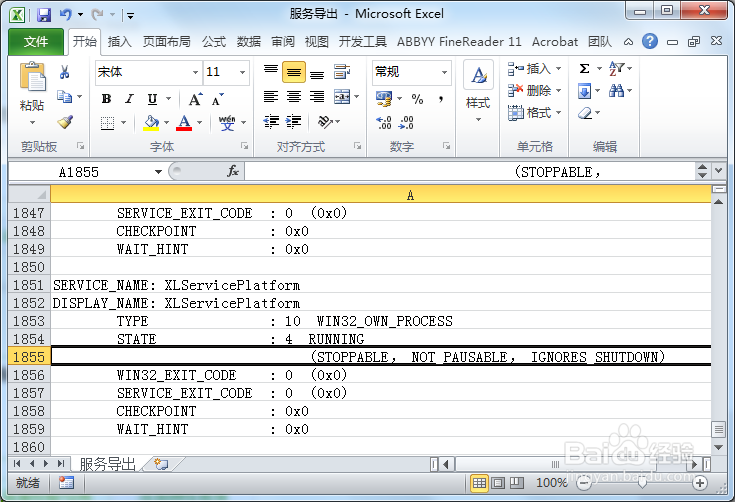Apply comma style format

[x=441, y=99]
